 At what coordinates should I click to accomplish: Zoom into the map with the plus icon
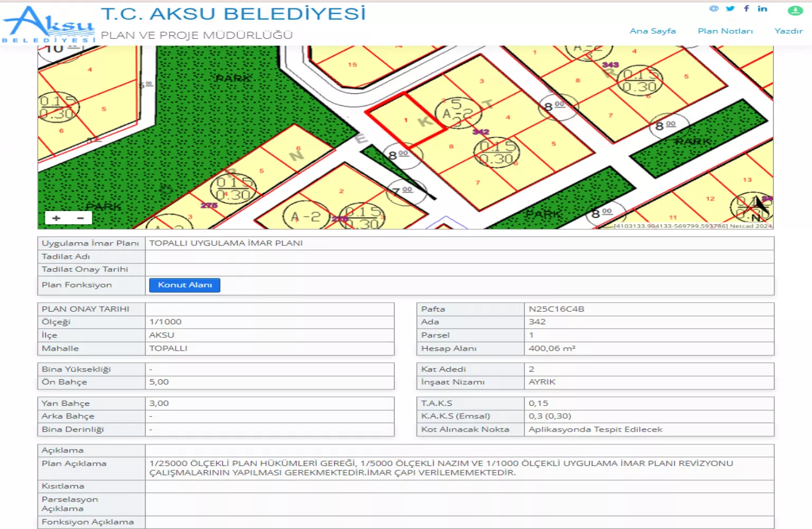[56, 217]
